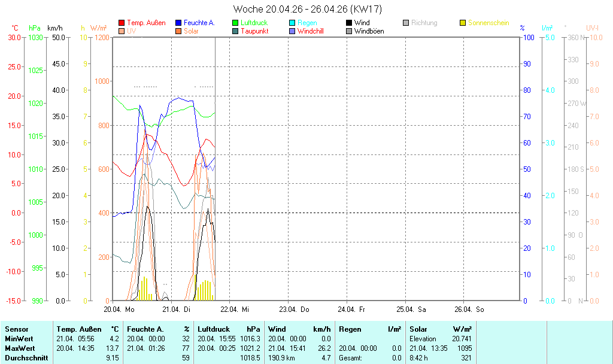
Task: Click the black Wind legend square
Action: click(350, 23)
